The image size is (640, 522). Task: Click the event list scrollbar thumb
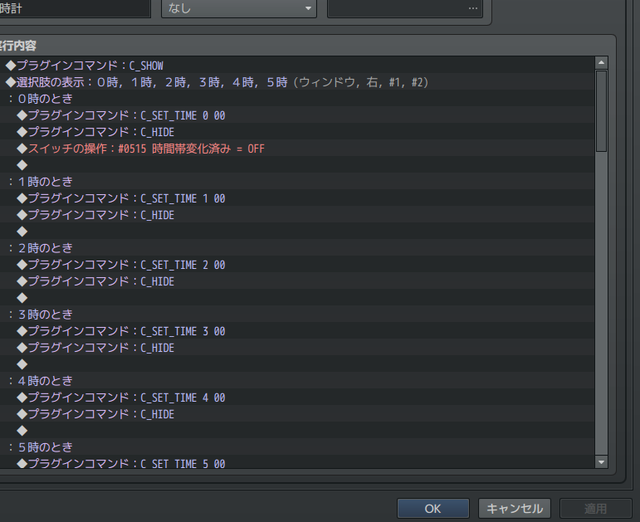coord(601,111)
